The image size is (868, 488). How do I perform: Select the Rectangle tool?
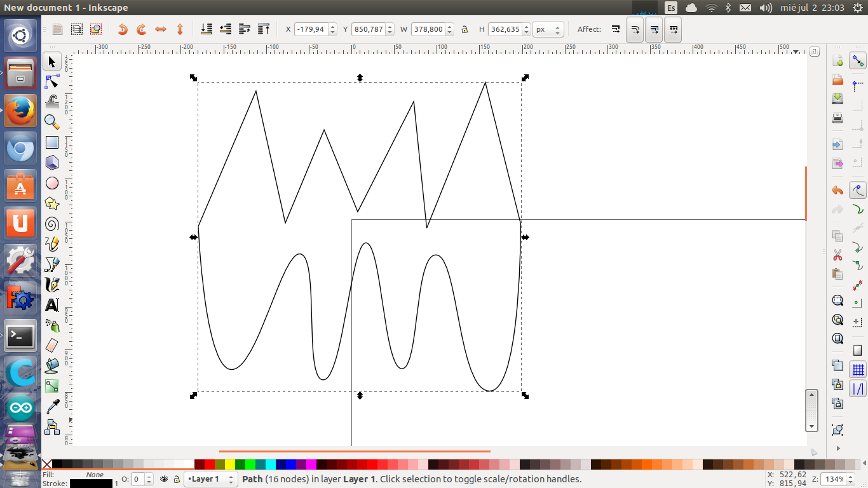[x=52, y=143]
